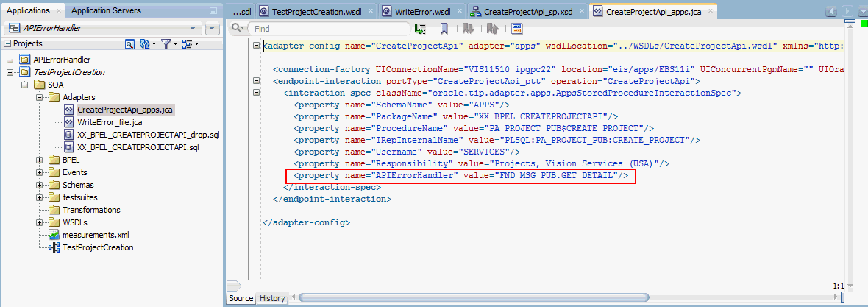The width and height of the screenshot is (868, 307).
Task: Open the TestProjectCreation.wsdl editor tab
Action: 316,11
